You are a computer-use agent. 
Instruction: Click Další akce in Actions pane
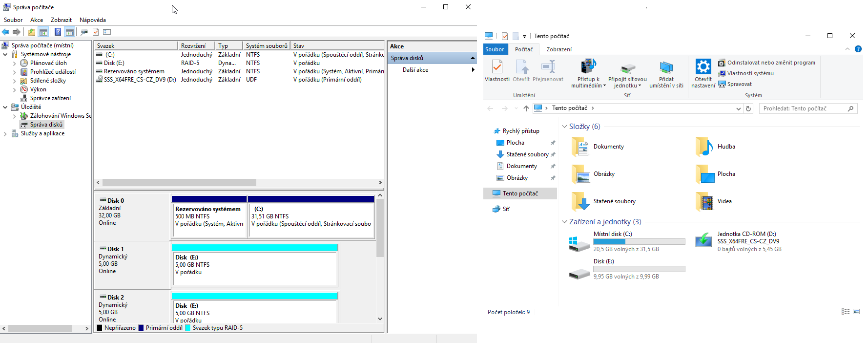tap(415, 70)
